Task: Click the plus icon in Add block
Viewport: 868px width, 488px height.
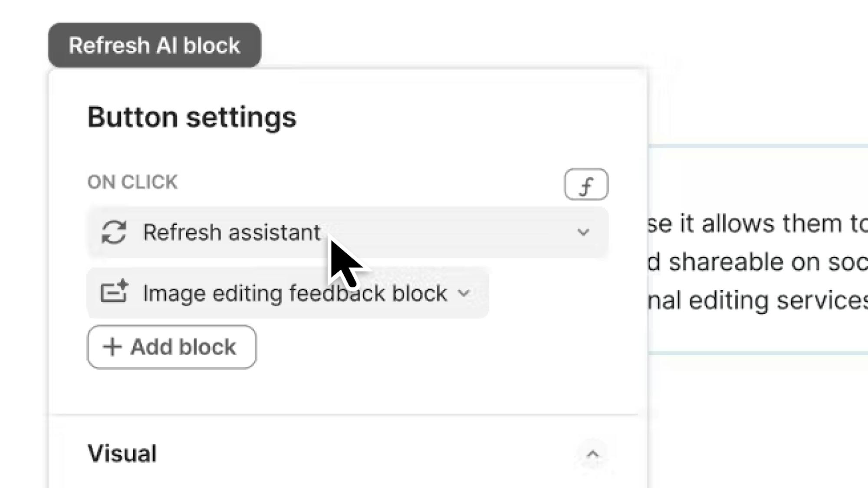Action: point(112,347)
